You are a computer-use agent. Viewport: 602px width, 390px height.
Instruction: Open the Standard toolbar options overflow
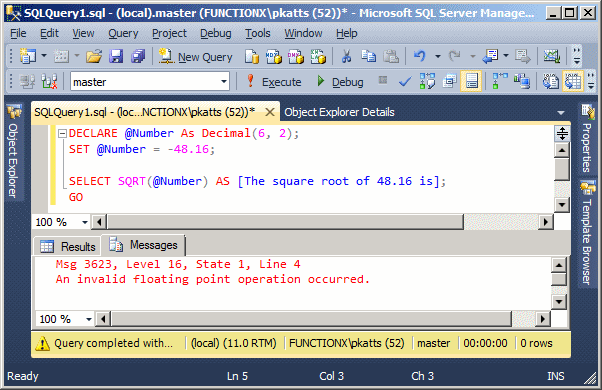(x=577, y=56)
